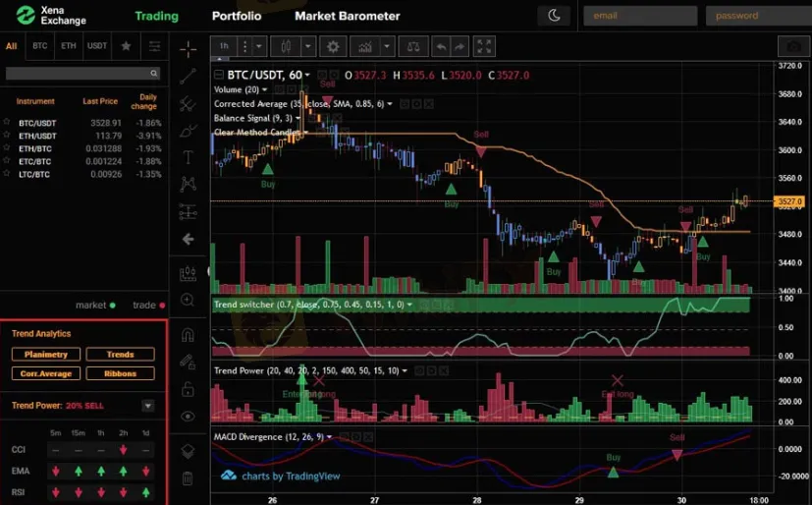The height and width of the screenshot is (505, 812).
Task: Collapse the chart legend minus box
Action: point(219,75)
